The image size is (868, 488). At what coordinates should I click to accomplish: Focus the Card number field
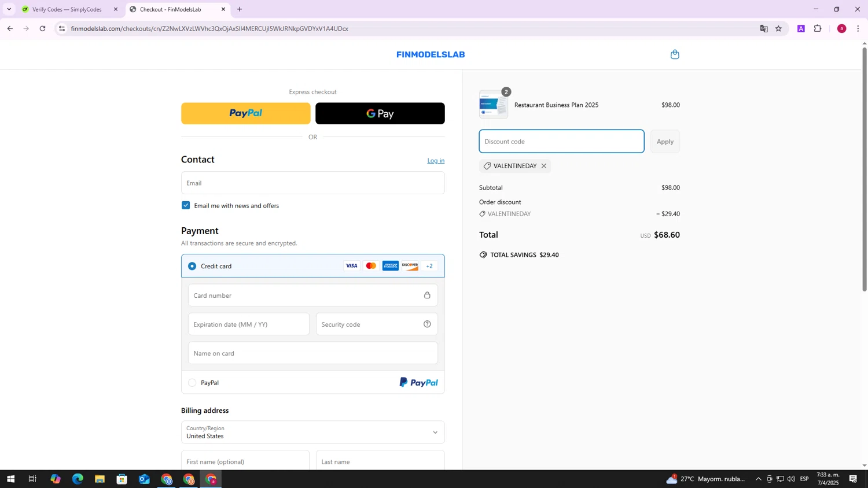click(x=313, y=295)
